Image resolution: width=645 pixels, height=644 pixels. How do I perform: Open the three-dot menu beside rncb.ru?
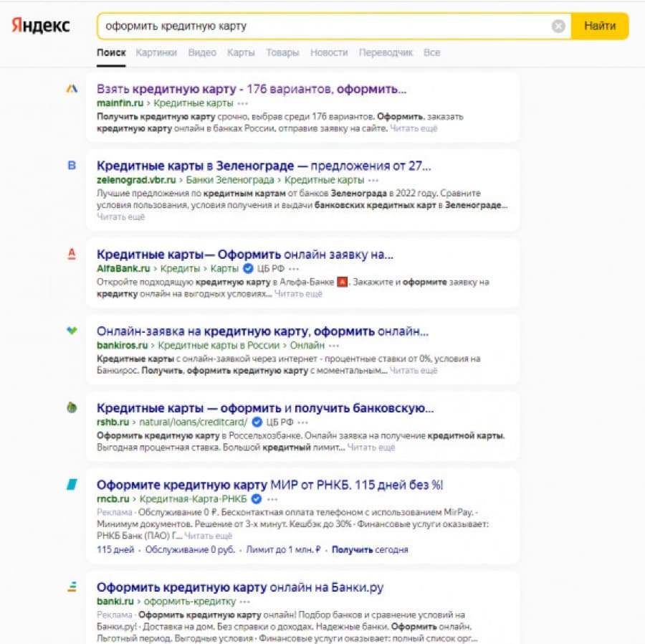click(272, 499)
